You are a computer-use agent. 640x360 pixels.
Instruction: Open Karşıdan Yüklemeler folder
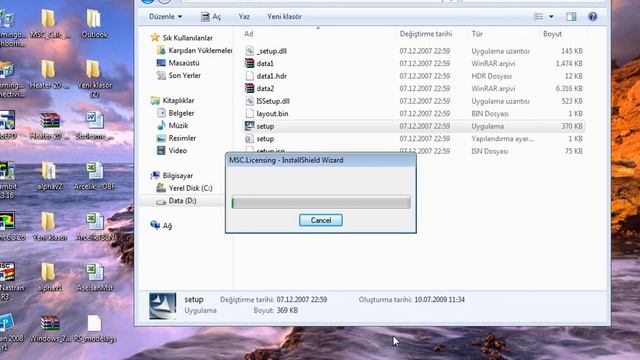click(x=195, y=50)
